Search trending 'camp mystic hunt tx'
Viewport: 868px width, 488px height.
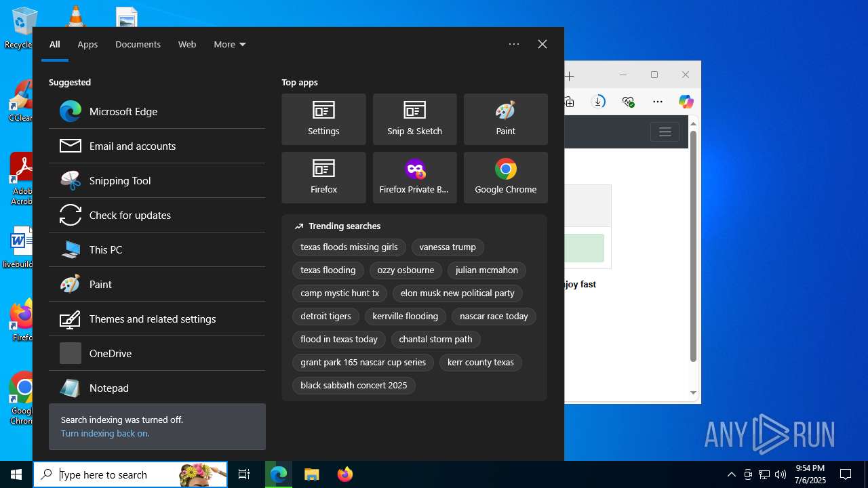(x=340, y=293)
